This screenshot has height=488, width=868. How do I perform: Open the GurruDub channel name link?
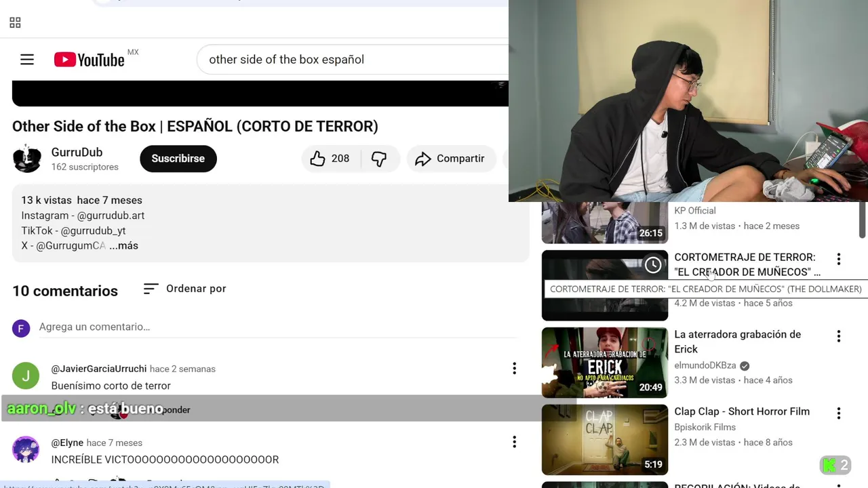77,152
